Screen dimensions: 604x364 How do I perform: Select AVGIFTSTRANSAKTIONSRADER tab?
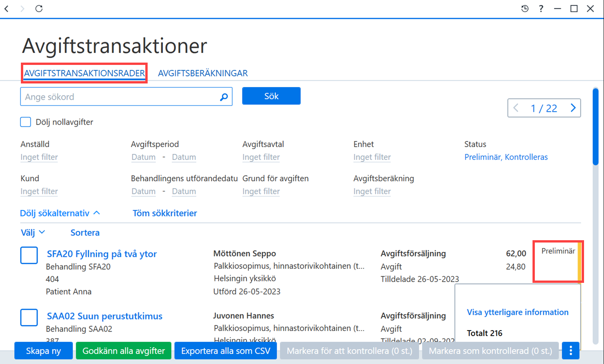click(84, 73)
